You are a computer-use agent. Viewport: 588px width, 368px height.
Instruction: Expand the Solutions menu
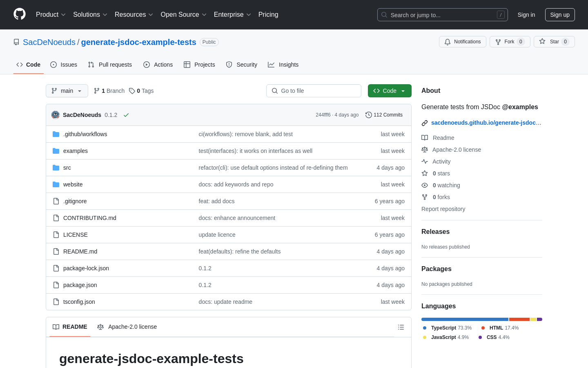[x=90, y=15]
